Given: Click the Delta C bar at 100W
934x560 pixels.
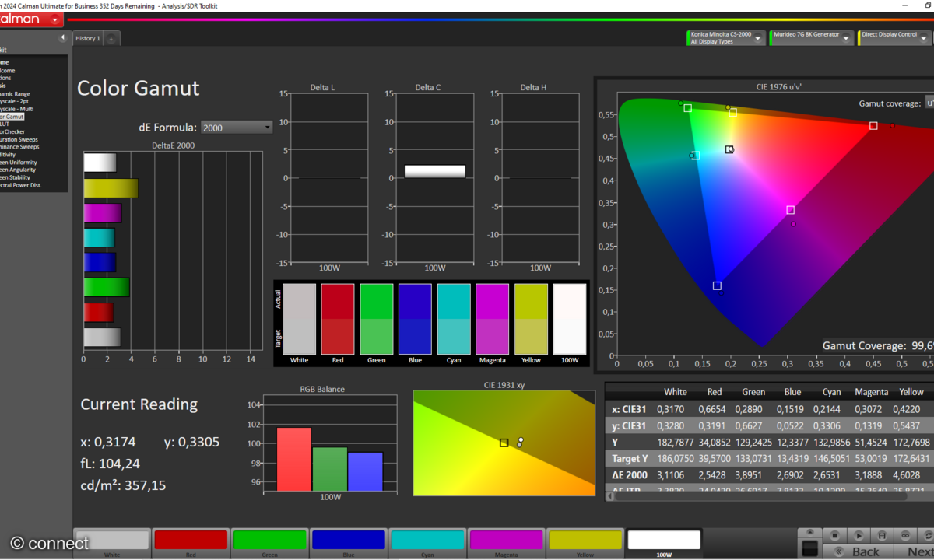Looking at the screenshot, I should point(434,172).
